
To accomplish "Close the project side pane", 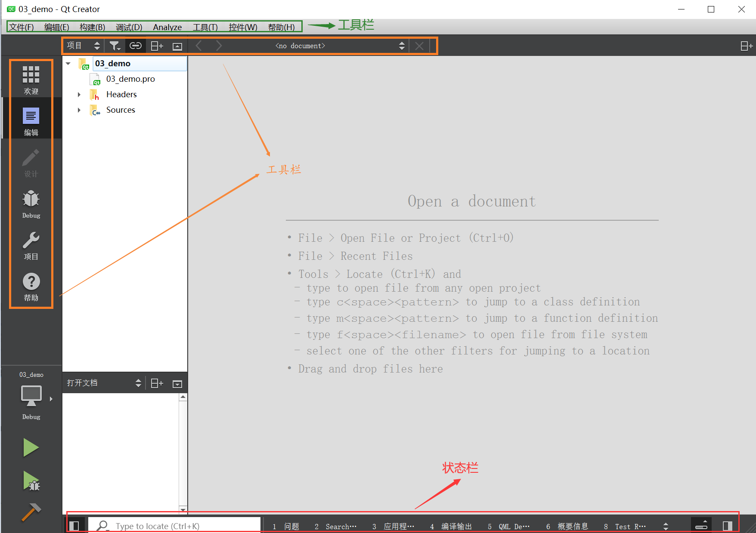I will coord(177,46).
